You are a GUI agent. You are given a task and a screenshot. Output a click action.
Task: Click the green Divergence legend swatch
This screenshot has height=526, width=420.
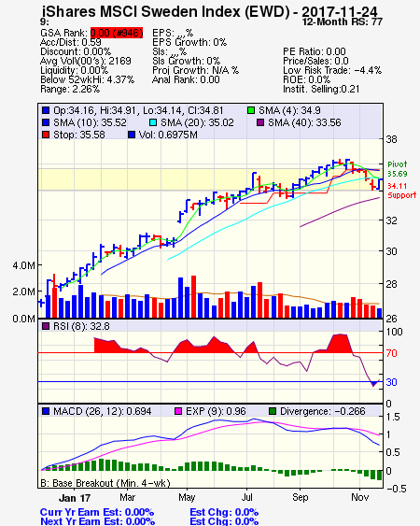tap(273, 411)
